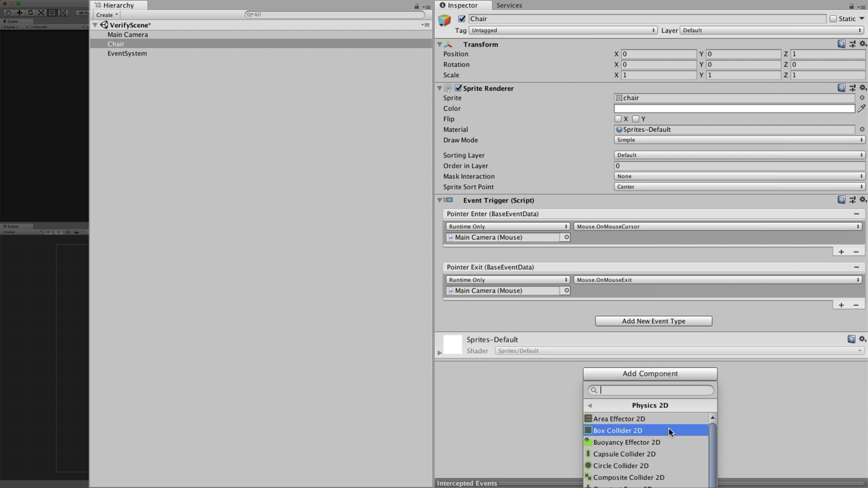Enable the Static checkbox
This screenshot has height=488, width=868.
click(833, 19)
